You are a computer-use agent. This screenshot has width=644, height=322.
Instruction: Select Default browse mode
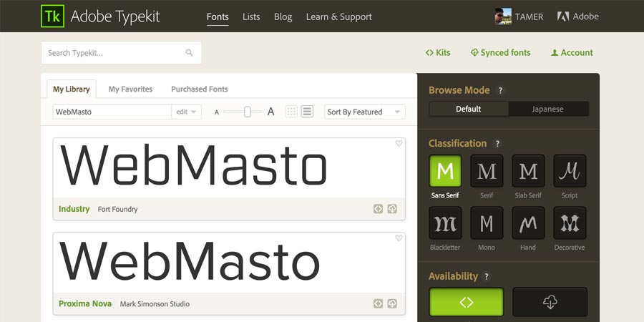[469, 109]
